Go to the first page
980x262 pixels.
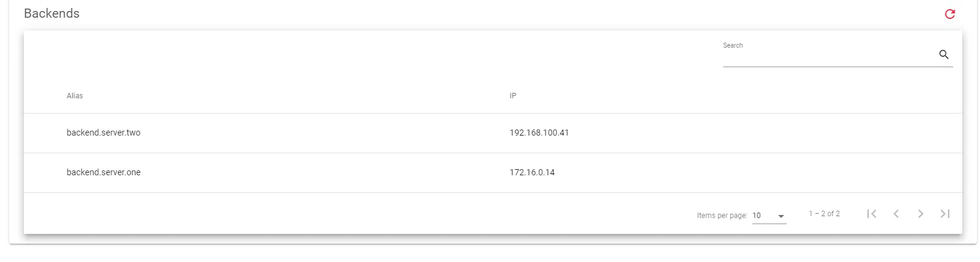pos(872,214)
